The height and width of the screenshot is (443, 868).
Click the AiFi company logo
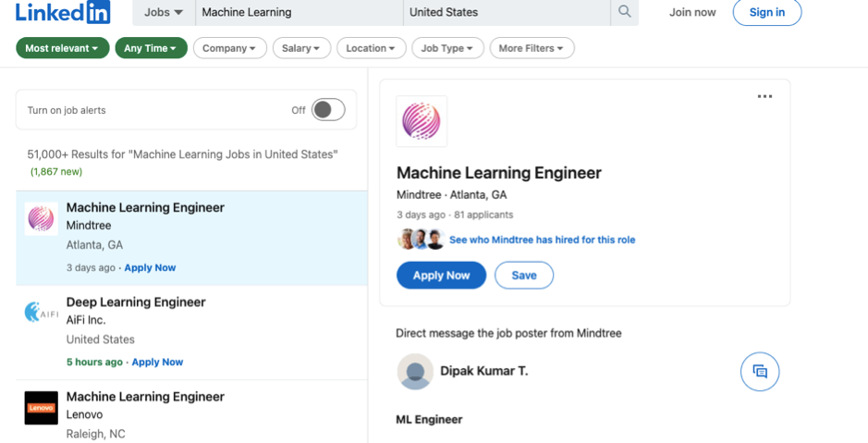(x=42, y=313)
